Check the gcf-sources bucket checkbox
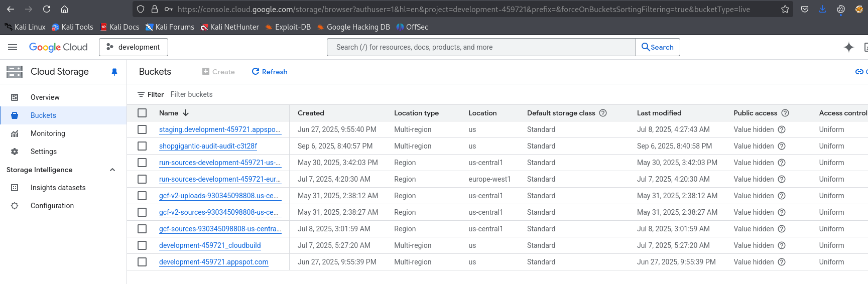 (142, 229)
